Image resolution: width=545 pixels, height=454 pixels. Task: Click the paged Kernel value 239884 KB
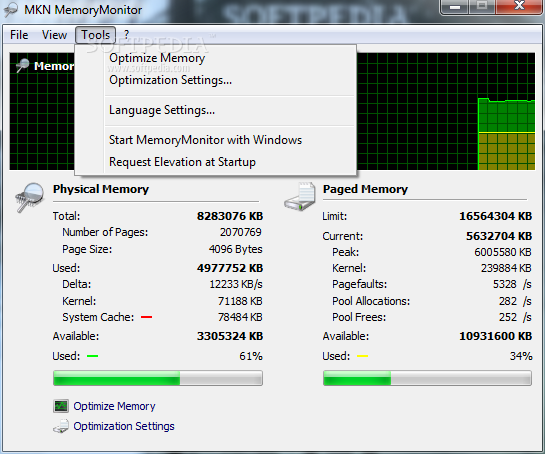506,268
